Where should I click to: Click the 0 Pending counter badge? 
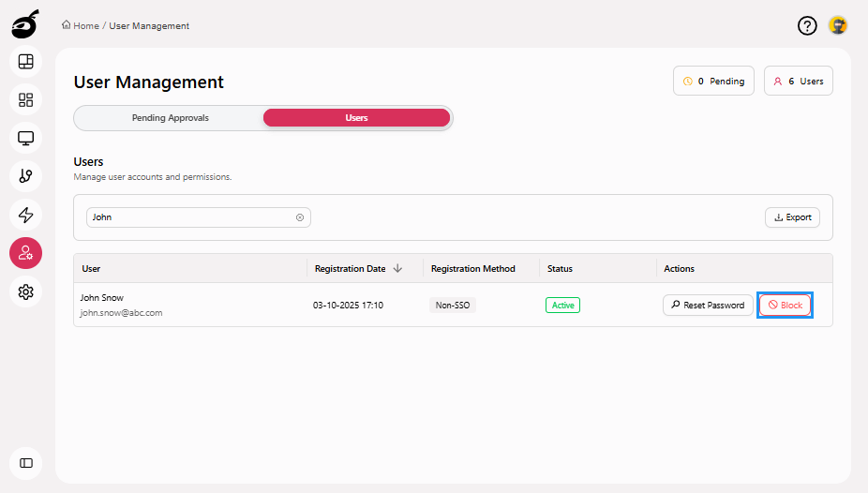[x=713, y=81]
